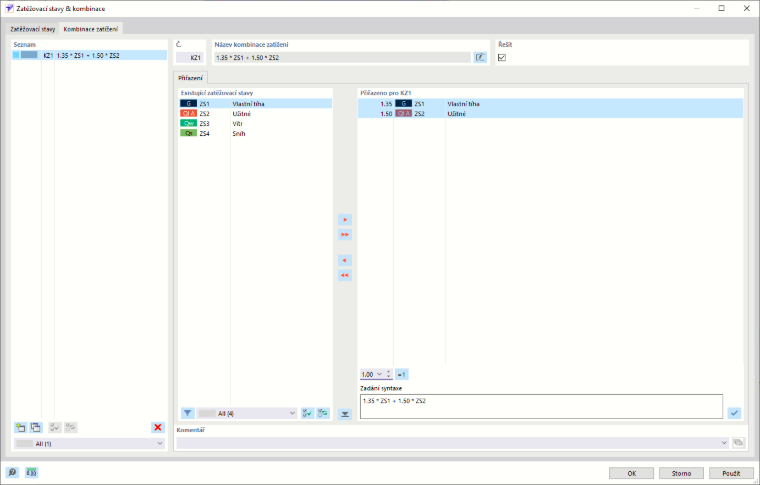Click the Č. number field KZ1
760x485 pixels.
point(189,58)
